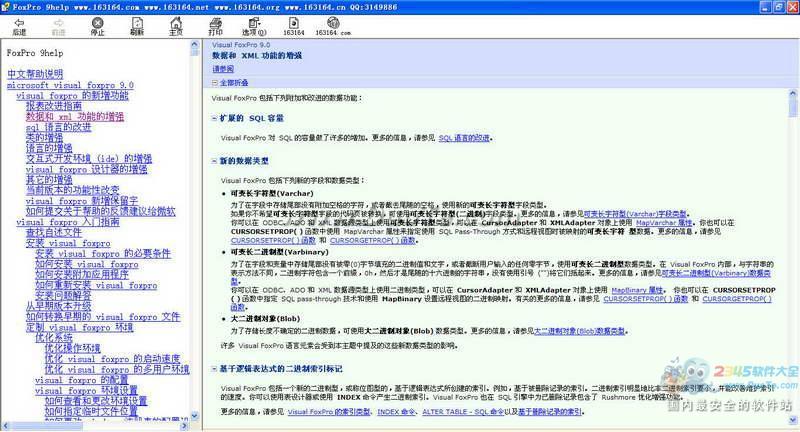Click content pane scroll-down arrow
This screenshot has height=432, width=800.
click(793, 420)
